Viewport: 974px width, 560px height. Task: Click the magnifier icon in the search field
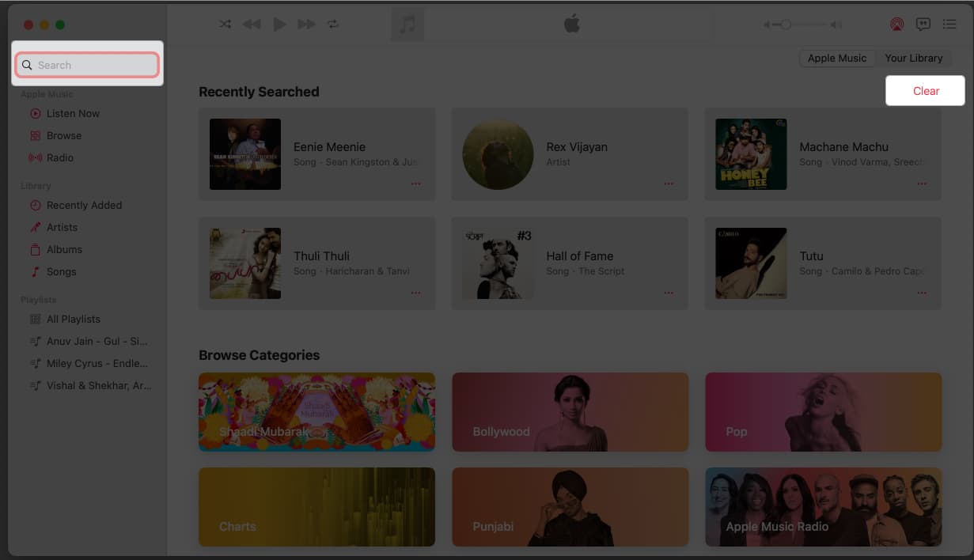(x=27, y=65)
